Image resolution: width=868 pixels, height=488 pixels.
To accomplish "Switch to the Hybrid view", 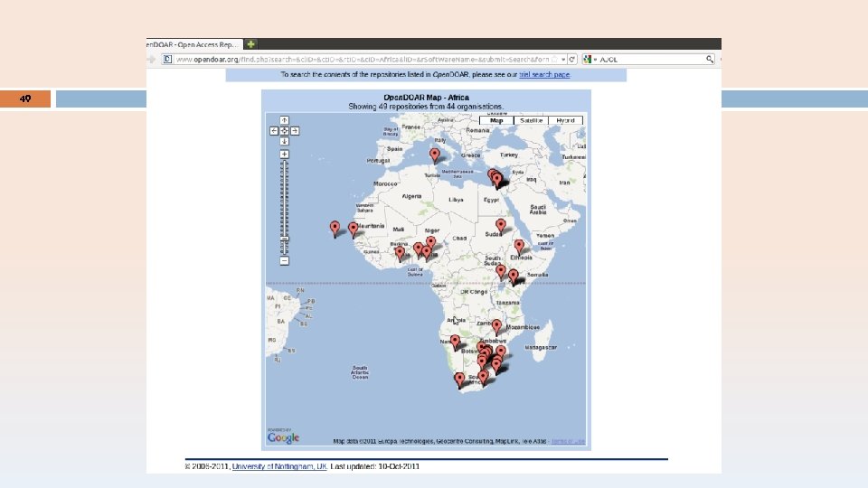I will 565,120.
